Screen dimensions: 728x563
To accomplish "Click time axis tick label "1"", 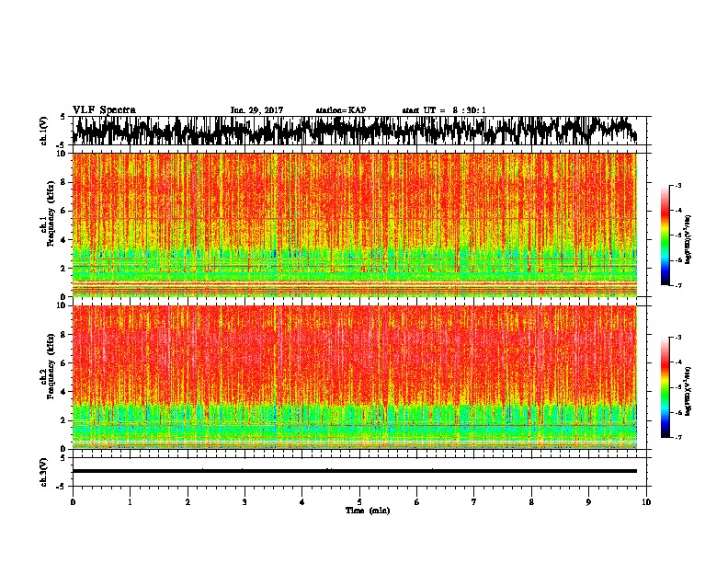I will [130, 502].
